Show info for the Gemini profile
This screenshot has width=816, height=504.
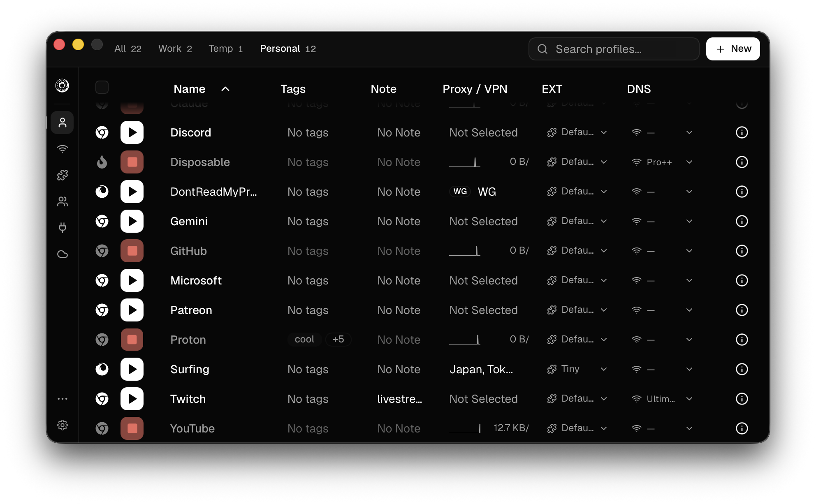(742, 221)
